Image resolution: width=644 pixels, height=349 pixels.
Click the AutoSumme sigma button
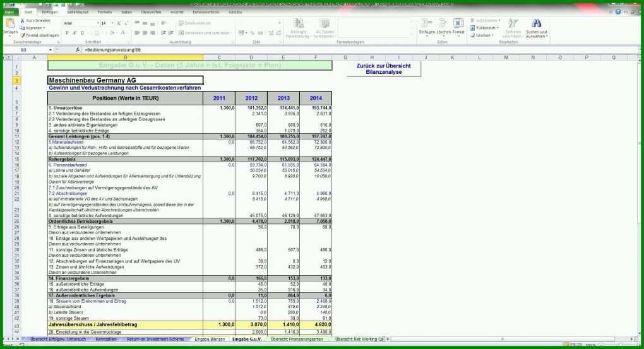[485, 21]
